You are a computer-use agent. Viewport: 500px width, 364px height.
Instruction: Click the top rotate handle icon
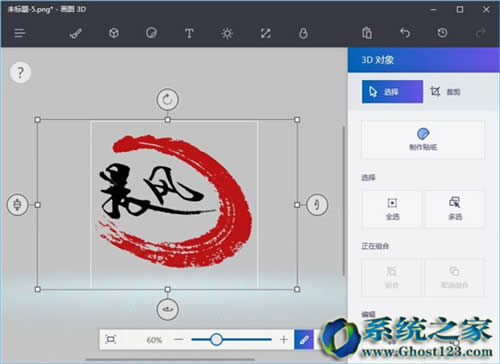pos(167,99)
